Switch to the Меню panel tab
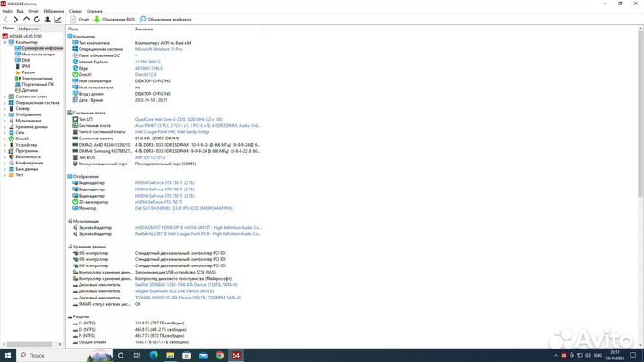This screenshot has height=362, width=644. pos(8,29)
